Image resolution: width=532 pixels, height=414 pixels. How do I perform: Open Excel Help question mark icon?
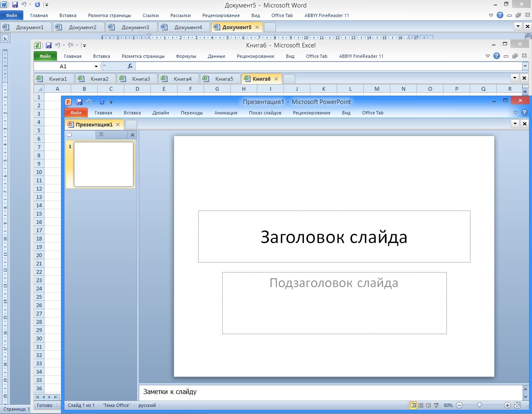tap(497, 56)
